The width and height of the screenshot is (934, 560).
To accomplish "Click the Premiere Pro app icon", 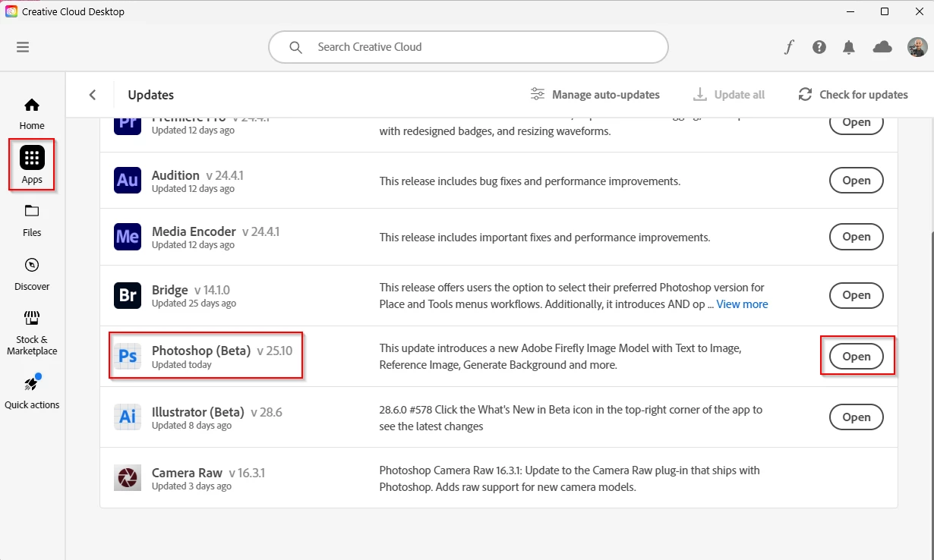I will click(x=128, y=126).
